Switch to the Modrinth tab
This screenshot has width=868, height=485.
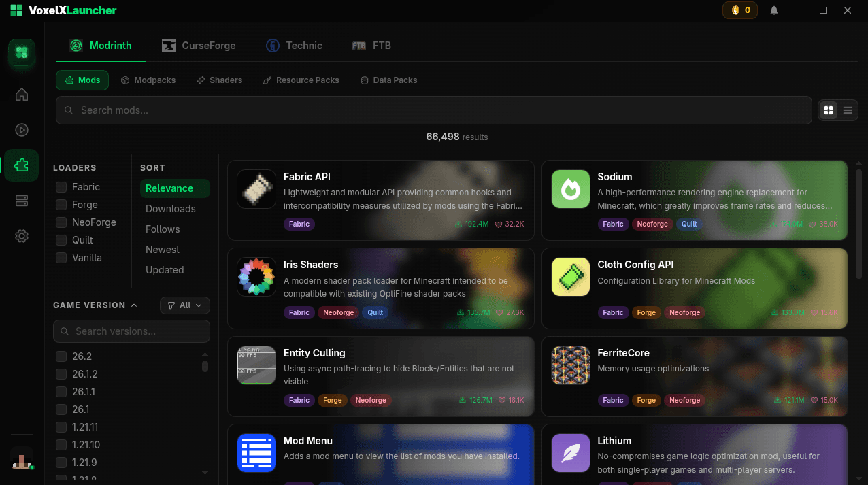101,46
